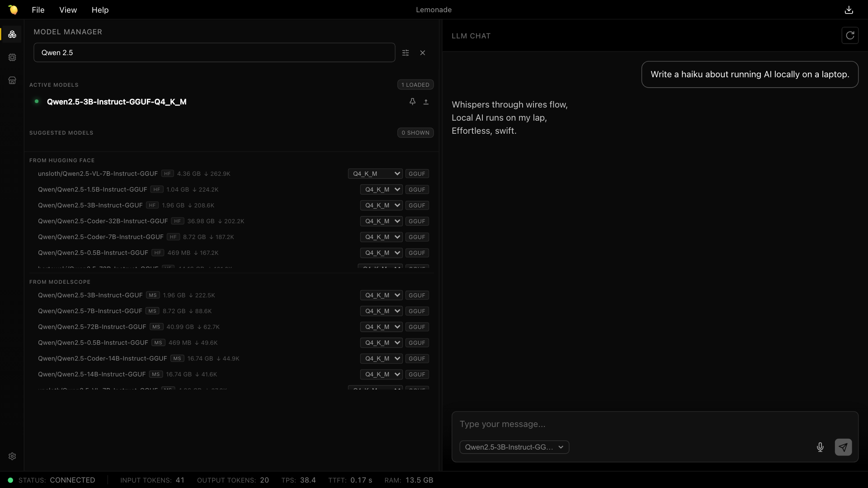Focus the model search field
Screen dimensions: 868x488
[214, 52]
